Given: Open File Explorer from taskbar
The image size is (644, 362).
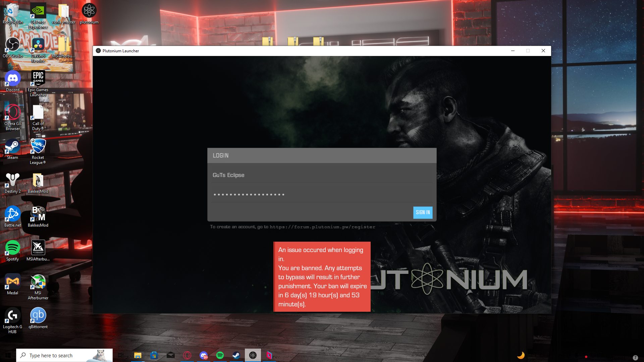Looking at the screenshot, I should tap(137, 355).
